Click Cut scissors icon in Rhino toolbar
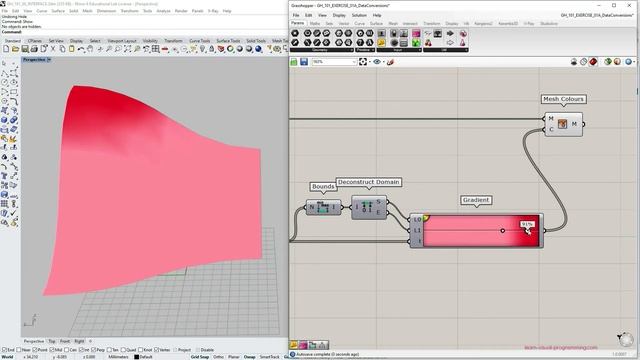 [x=53, y=49]
